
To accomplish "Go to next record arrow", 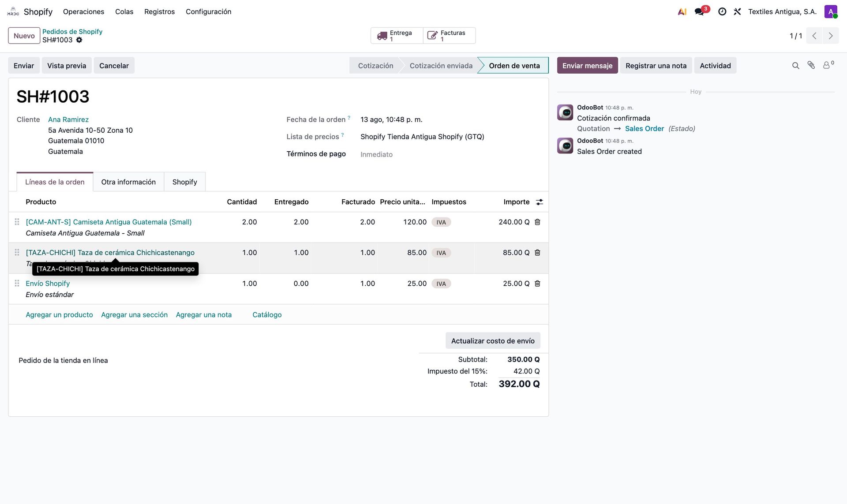I will point(831,36).
